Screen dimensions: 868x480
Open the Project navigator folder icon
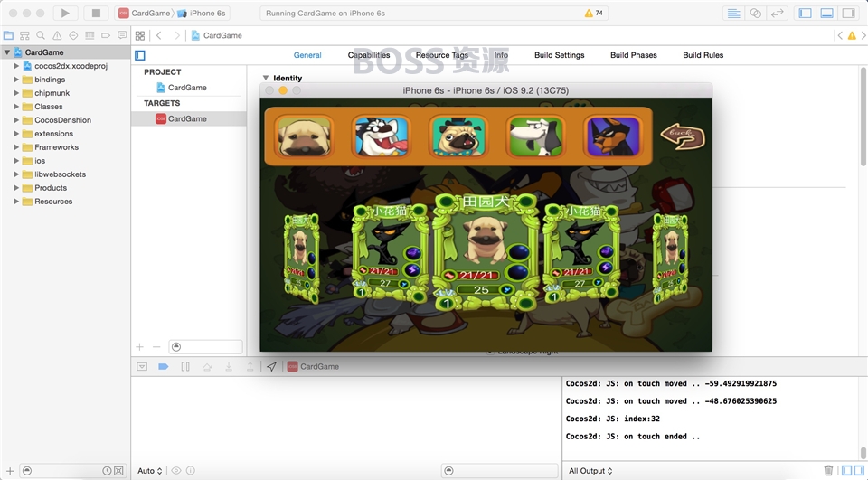(x=8, y=35)
